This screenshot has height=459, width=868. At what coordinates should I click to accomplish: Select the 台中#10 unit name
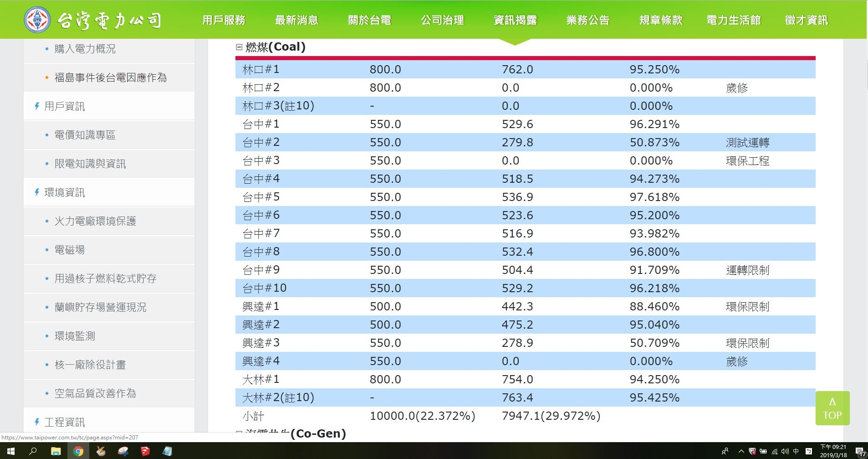click(265, 288)
